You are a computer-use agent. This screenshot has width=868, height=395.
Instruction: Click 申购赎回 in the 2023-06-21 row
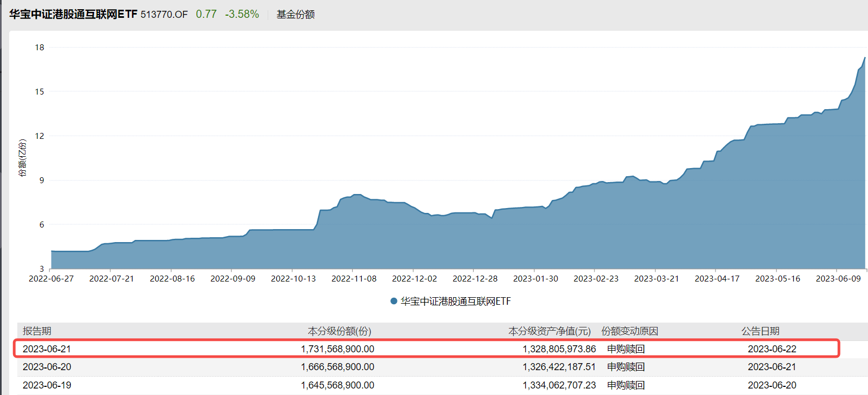pos(626,349)
